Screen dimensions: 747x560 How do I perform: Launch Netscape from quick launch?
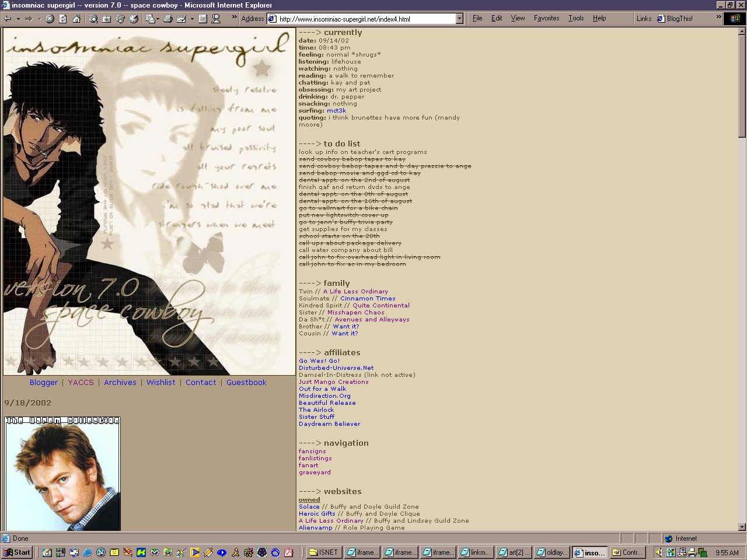[x=101, y=552]
